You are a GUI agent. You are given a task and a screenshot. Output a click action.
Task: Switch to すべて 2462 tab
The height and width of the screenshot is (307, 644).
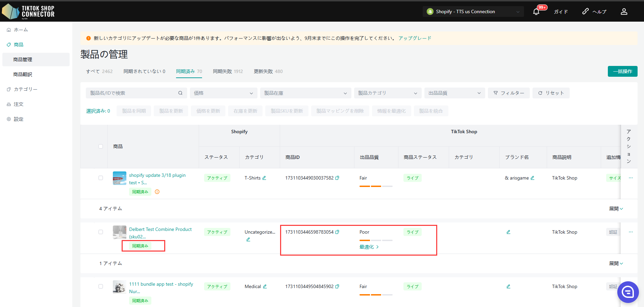click(99, 71)
